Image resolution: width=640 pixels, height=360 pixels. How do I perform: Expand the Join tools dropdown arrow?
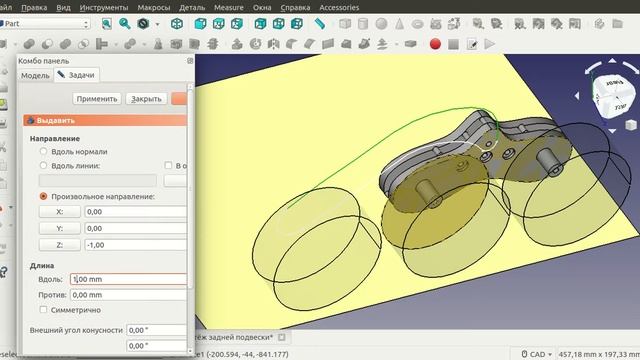(116, 44)
